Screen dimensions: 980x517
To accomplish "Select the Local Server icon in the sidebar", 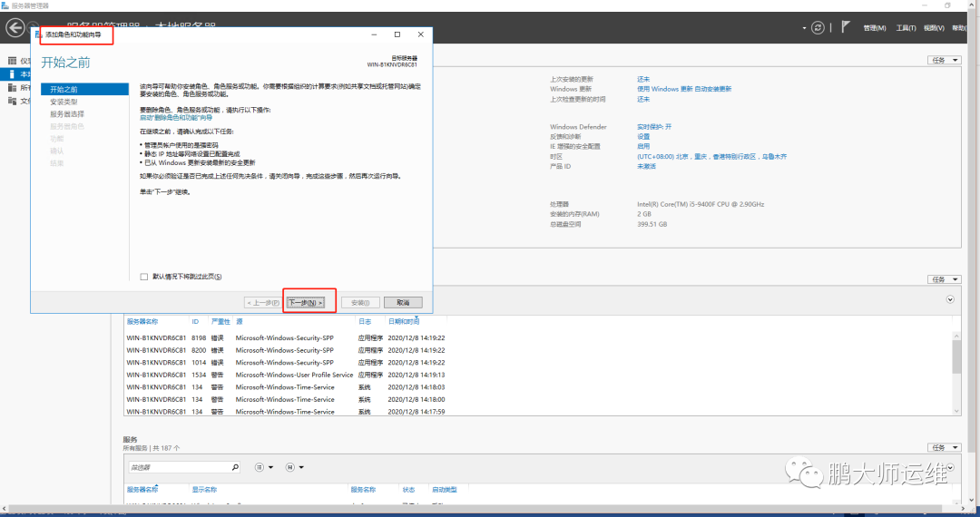I will [x=12, y=73].
